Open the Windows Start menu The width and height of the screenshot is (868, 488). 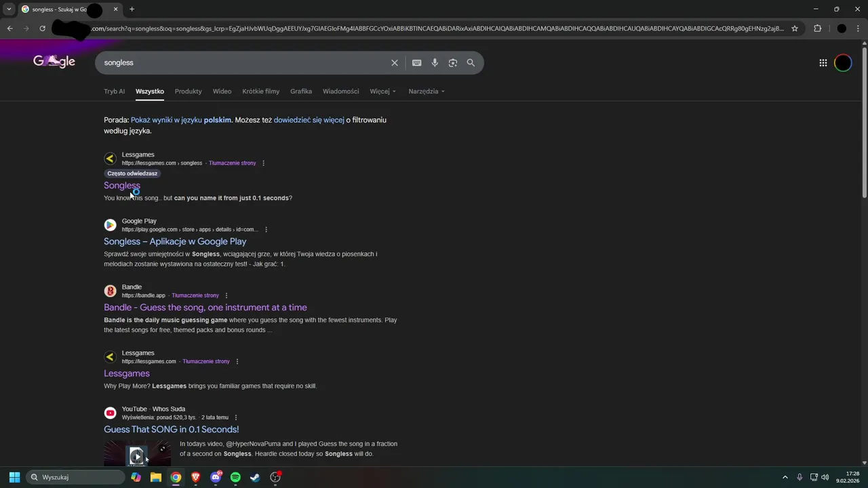tap(14, 477)
